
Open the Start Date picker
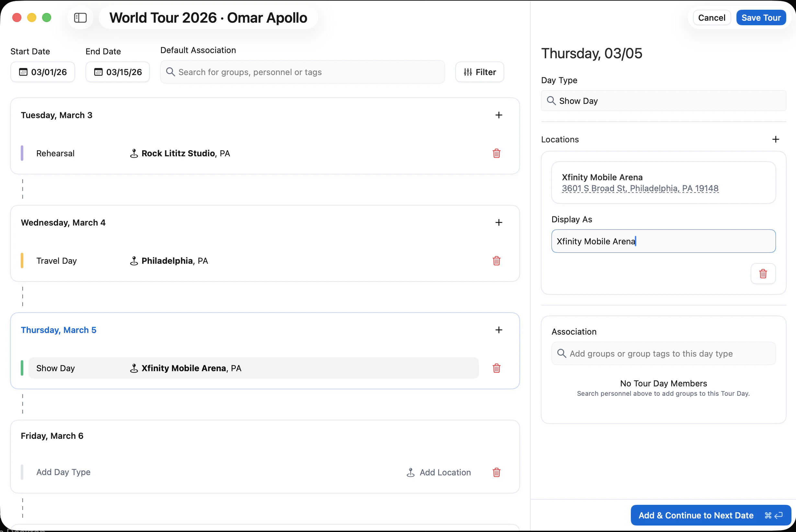43,72
